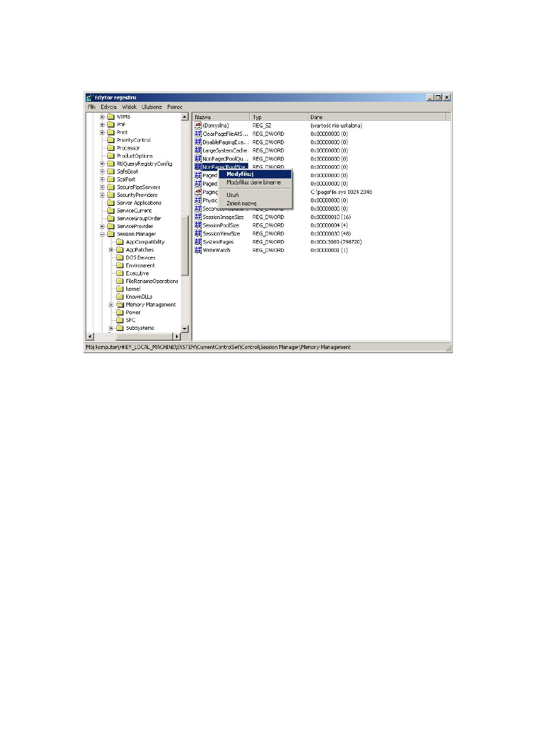Click the tree pane scroll down arrow

click(x=185, y=328)
